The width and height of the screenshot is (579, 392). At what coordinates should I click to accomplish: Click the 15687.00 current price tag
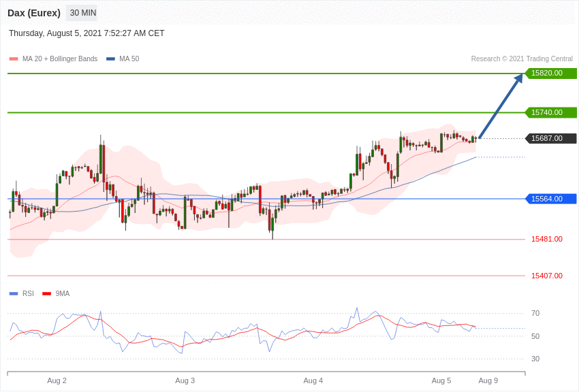tap(550, 138)
